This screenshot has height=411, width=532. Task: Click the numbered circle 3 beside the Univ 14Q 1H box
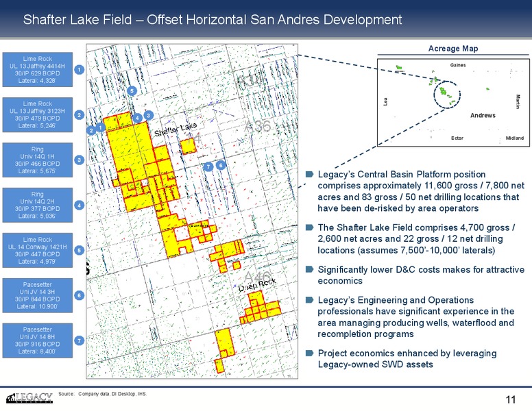[79, 160]
